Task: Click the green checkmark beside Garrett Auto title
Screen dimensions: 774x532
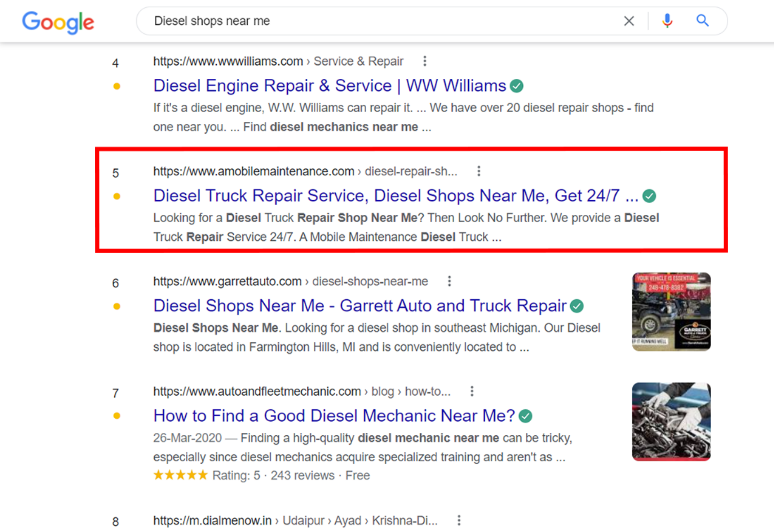Action: pos(577,306)
